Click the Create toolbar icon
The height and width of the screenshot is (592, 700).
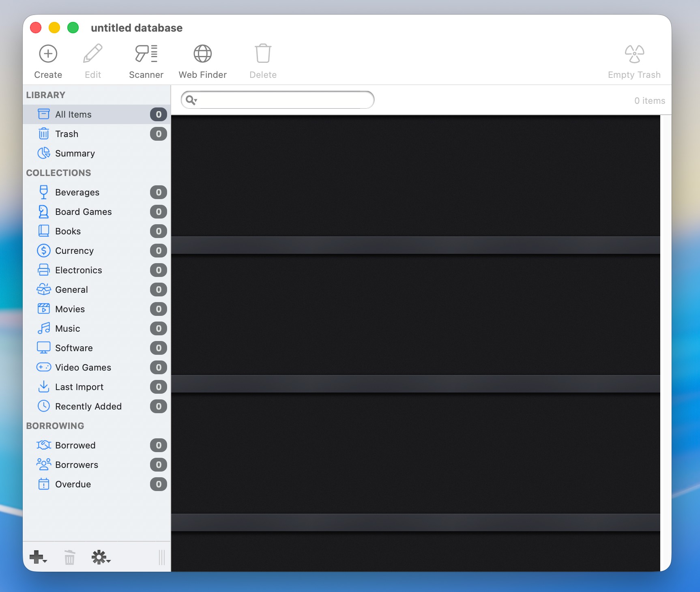[48, 54]
